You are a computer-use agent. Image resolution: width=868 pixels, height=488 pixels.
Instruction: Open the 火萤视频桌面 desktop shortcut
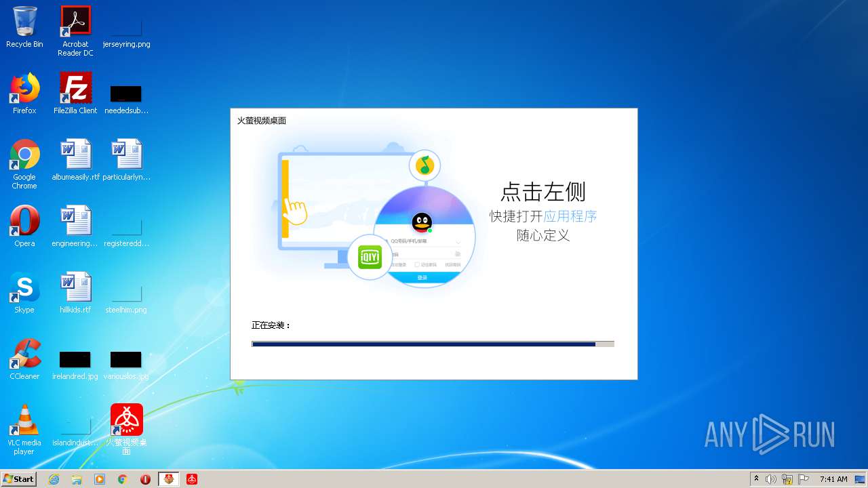126,430
